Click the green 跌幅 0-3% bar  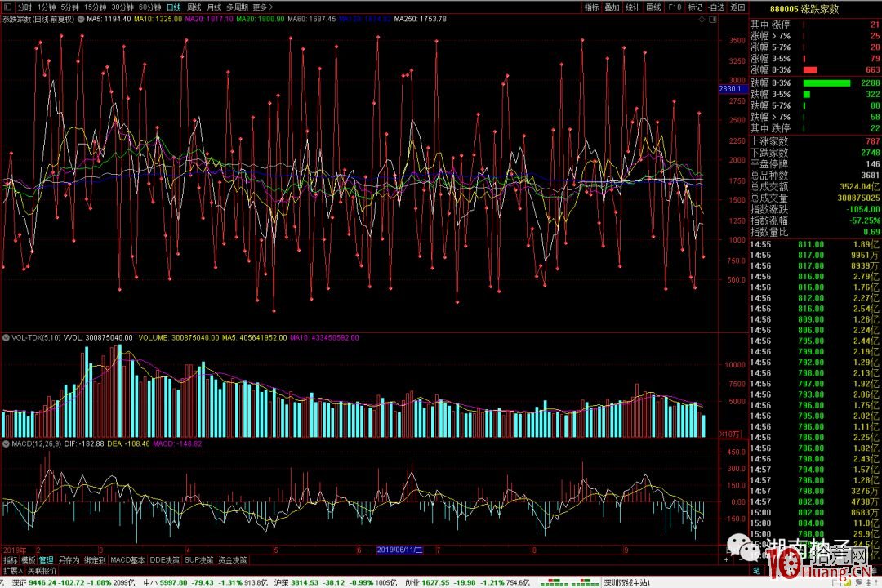(x=826, y=82)
